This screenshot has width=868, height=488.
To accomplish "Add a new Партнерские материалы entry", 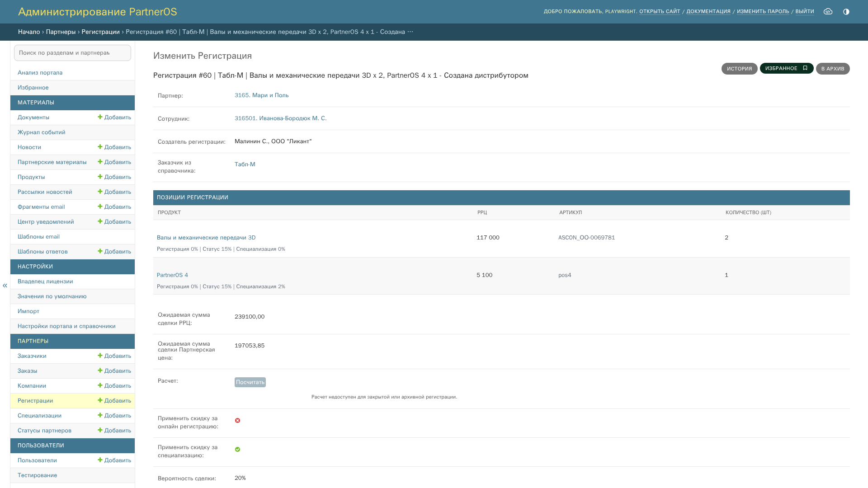I will pos(114,162).
